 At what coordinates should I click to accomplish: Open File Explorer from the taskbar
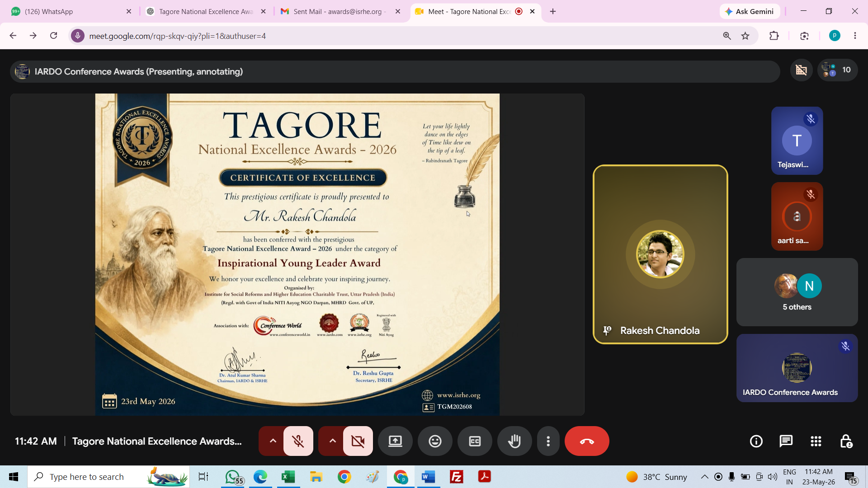click(316, 477)
